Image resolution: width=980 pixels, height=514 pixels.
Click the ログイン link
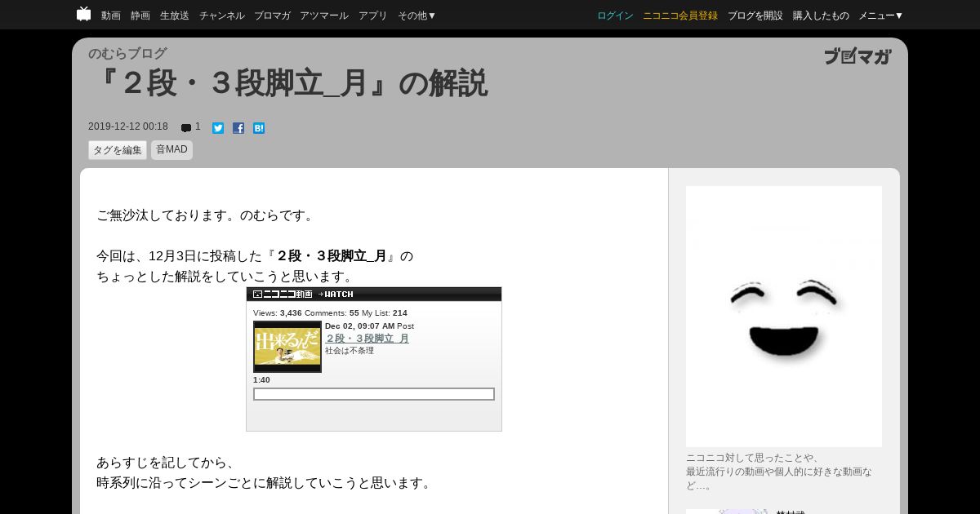pos(615,16)
